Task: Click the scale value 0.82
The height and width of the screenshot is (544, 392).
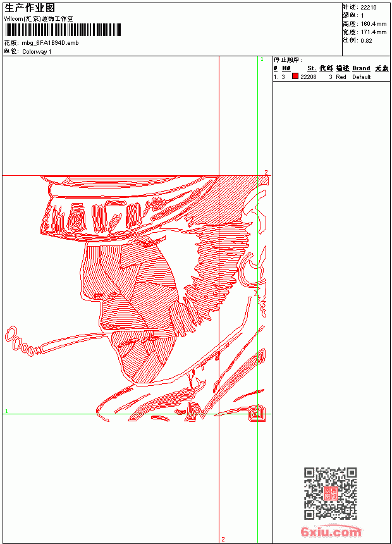Action: click(x=366, y=40)
